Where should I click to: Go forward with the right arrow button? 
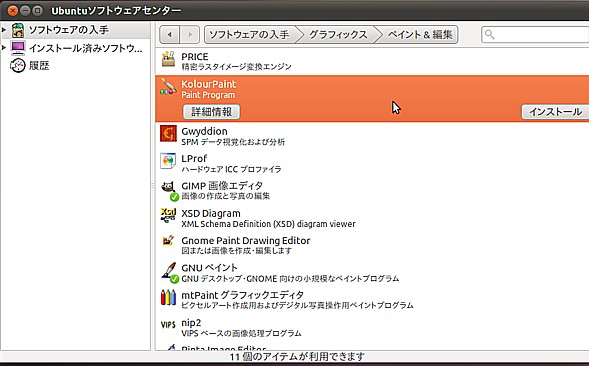pyautogui.click(x=190, y=35)
